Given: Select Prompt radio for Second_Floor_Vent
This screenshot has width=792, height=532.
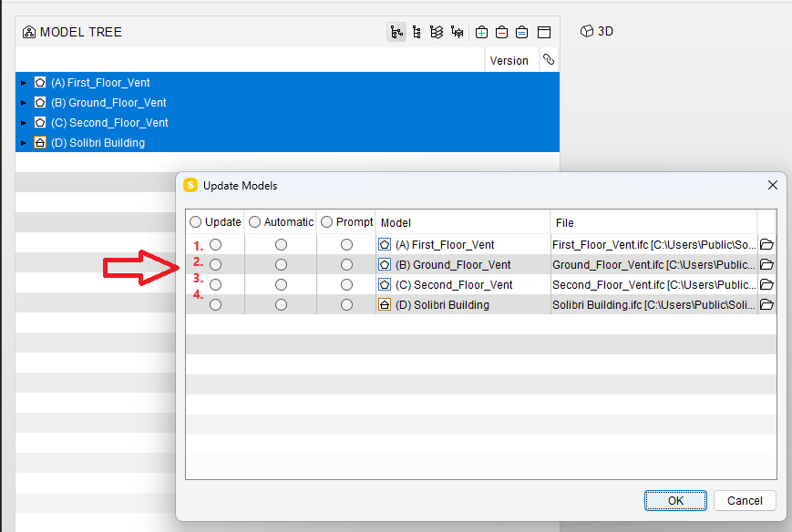Looking at the screenshot, I should click(346, 285).
